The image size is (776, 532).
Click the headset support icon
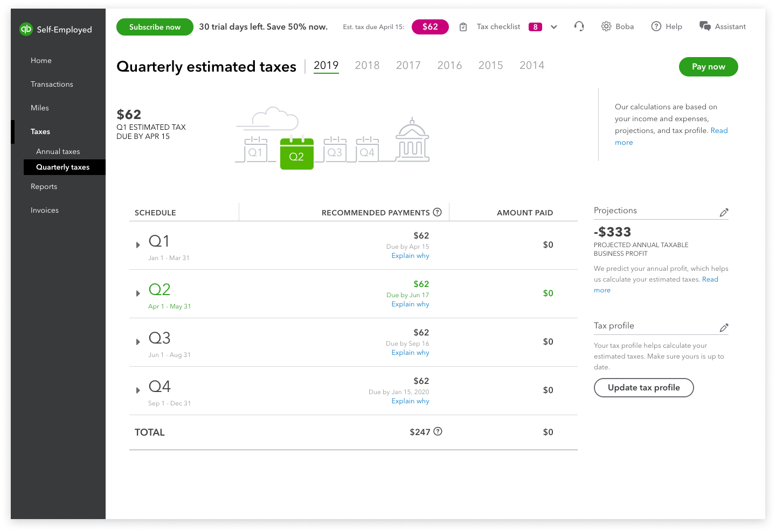point(579,26)
